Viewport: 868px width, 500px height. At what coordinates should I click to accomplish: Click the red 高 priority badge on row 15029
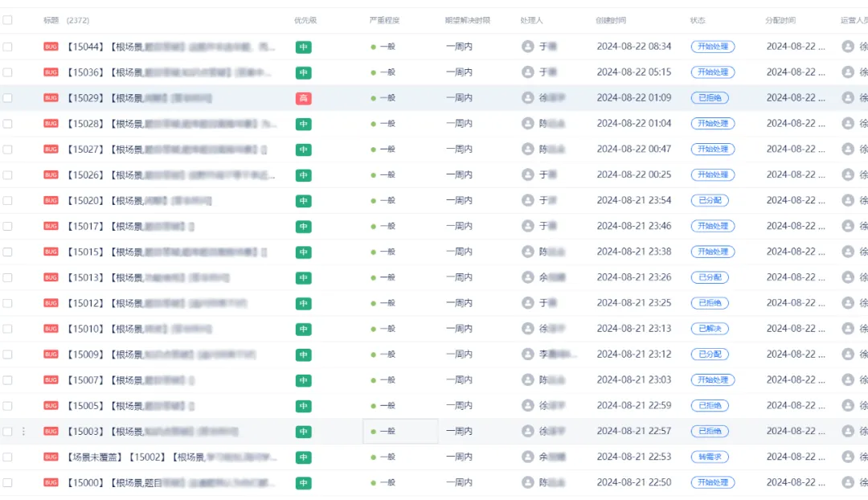coord(303,98)
